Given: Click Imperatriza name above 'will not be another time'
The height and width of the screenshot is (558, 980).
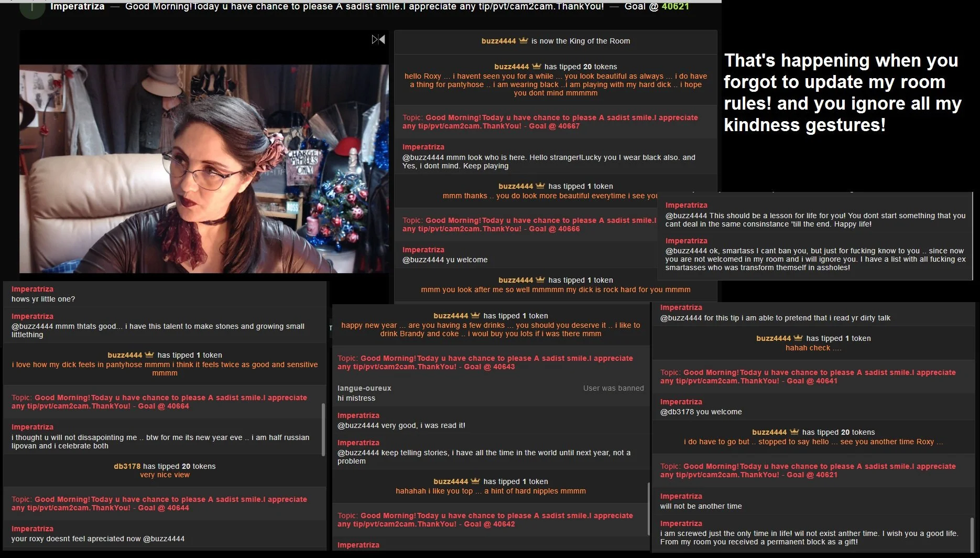Looking at the screenshot, I should tap(681, 496).
